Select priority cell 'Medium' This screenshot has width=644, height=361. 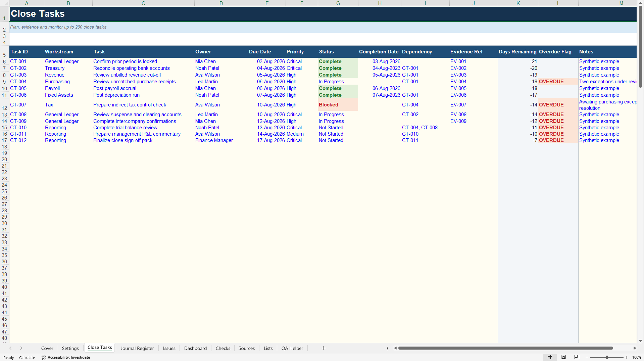coord(302,134)
